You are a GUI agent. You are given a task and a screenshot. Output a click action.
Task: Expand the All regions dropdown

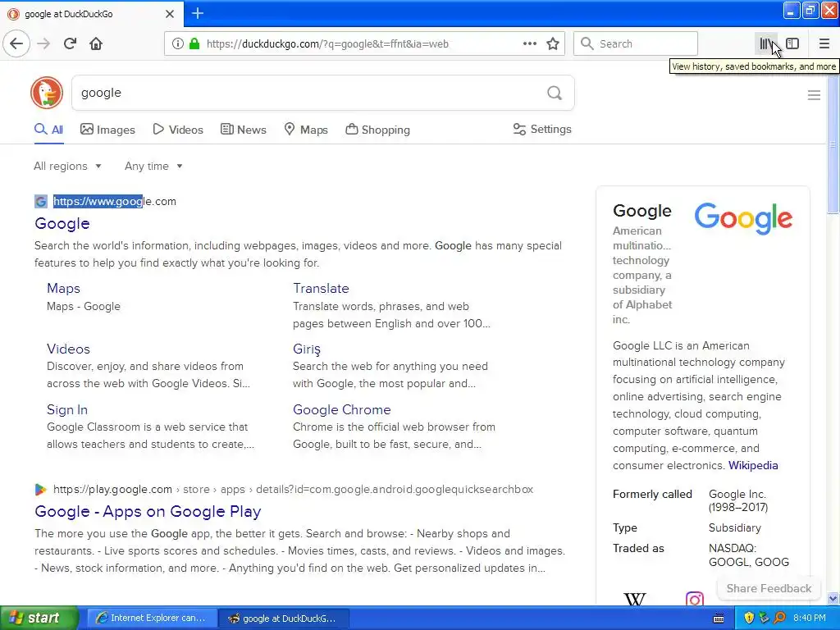[67, 166]
